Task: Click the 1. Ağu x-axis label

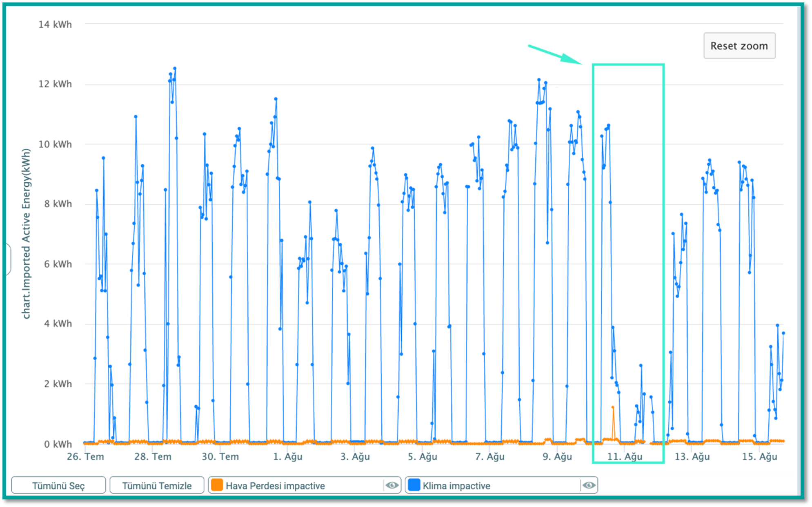Action: point(288,456)
